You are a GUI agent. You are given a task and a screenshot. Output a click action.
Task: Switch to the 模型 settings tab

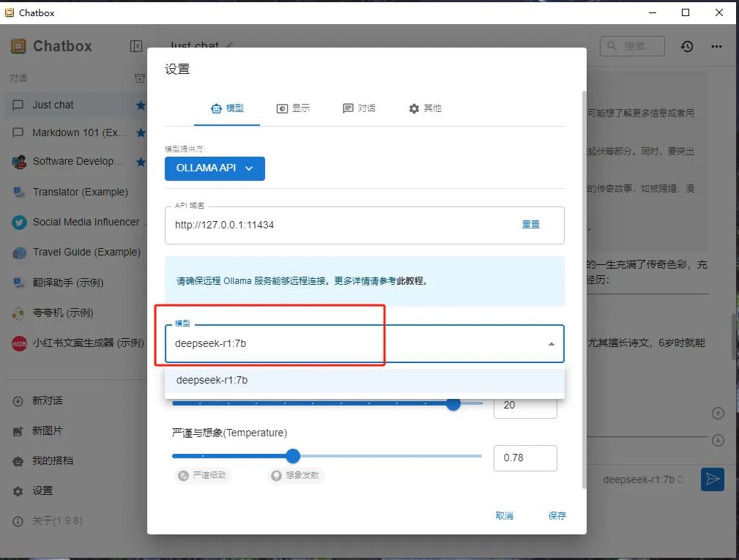point(227,108)
